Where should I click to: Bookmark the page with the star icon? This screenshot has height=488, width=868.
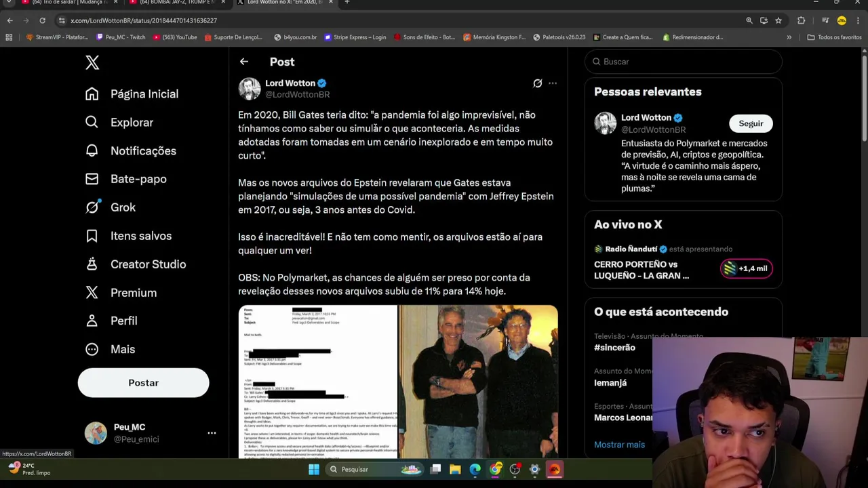778,21
